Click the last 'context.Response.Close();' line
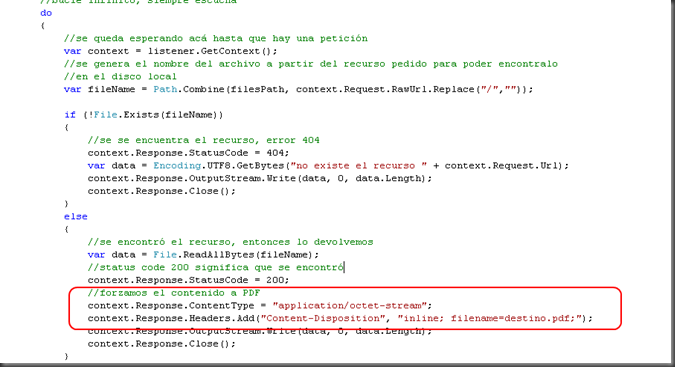 [161, 344]
